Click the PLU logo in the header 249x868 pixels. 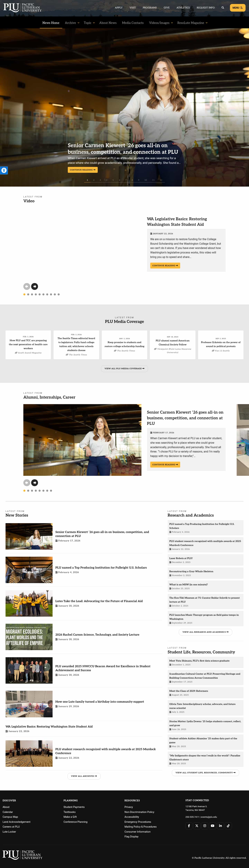click(x=22, y=7)
